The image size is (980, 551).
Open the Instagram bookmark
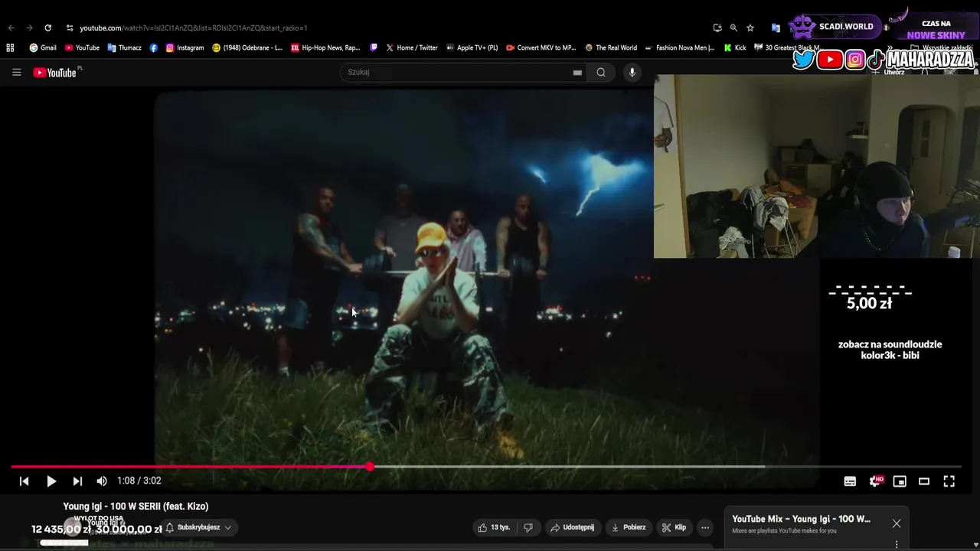(185, 47)
